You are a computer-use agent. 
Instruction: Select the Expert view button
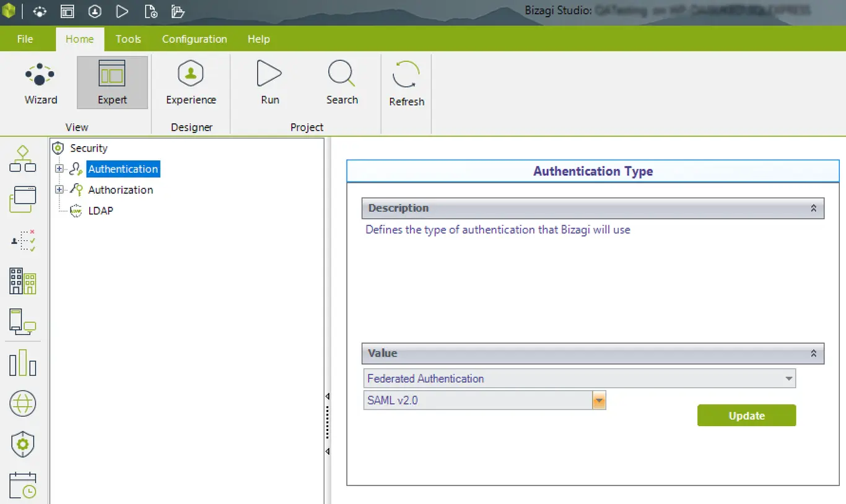[112, 83]
